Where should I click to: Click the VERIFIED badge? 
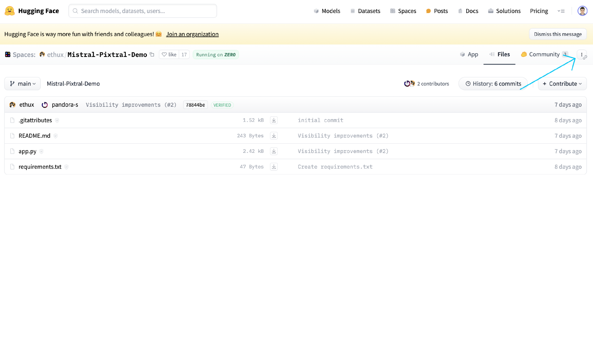point(222,105)
